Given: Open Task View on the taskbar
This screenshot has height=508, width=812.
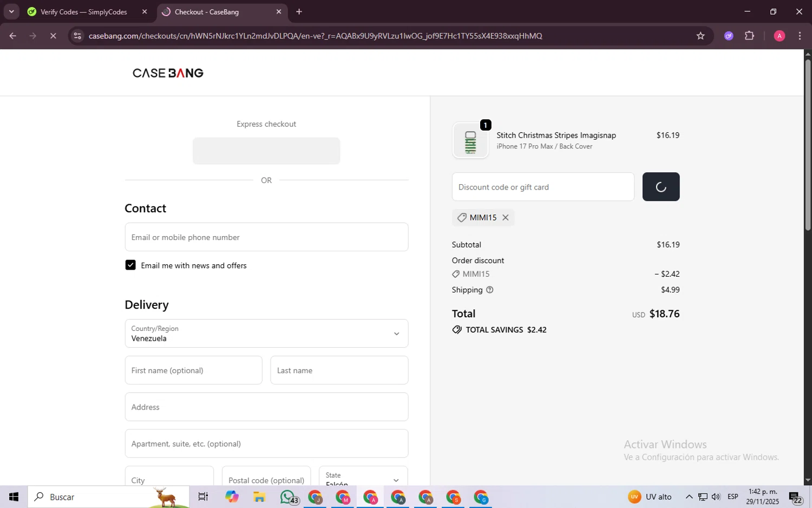Looking at the screenshot, I should [204, 497].
